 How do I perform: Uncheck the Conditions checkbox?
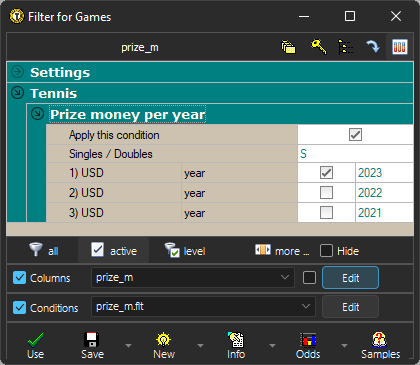point(19,307)
